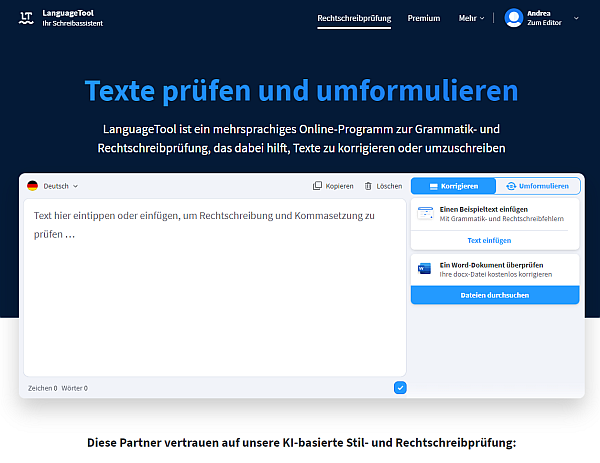The height and width of the screenshot is (463, 600).
Task: Open the Rechtschreibprüfung tab
Action: (x=353, y=18)
